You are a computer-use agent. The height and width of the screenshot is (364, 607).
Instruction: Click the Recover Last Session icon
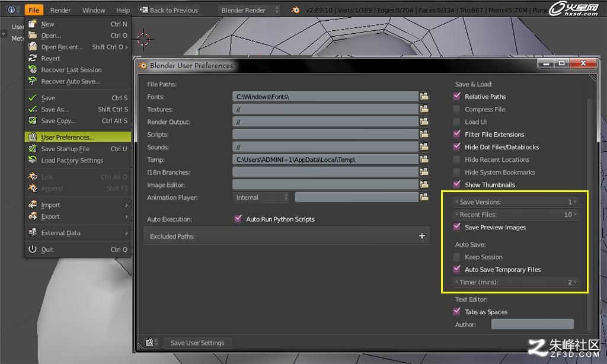33,70
